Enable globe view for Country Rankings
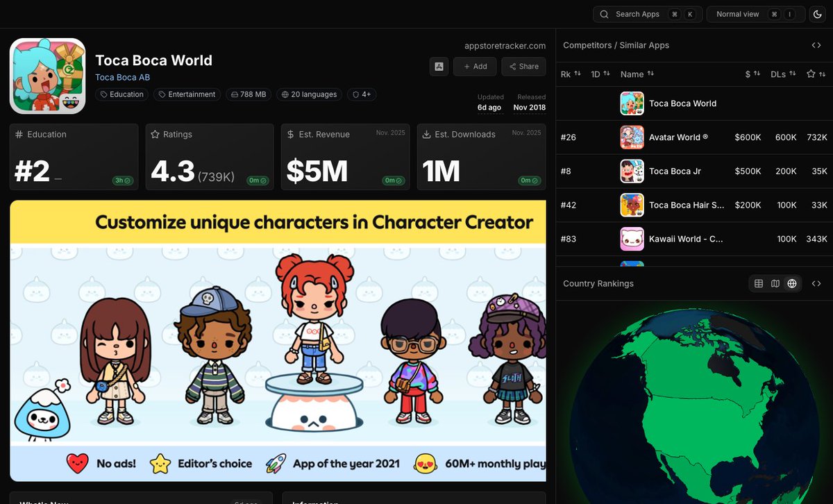 (791, 283)
